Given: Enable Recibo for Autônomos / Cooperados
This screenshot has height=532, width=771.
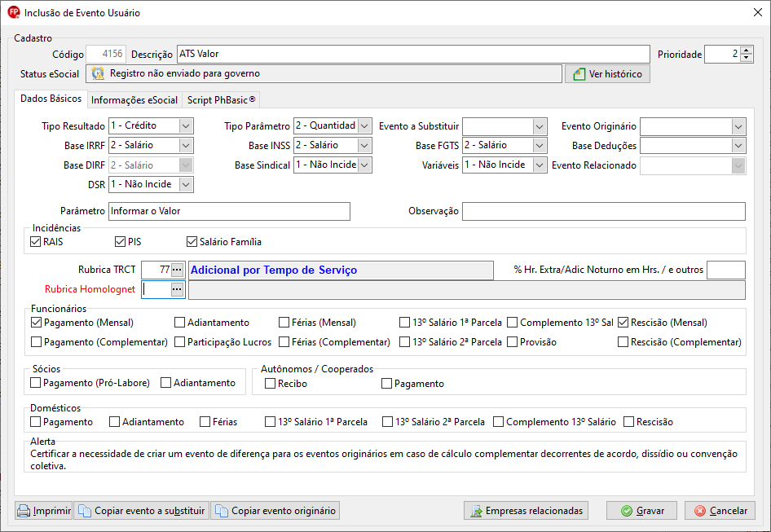Looking at the screenshot, I should tap(270, 384).
